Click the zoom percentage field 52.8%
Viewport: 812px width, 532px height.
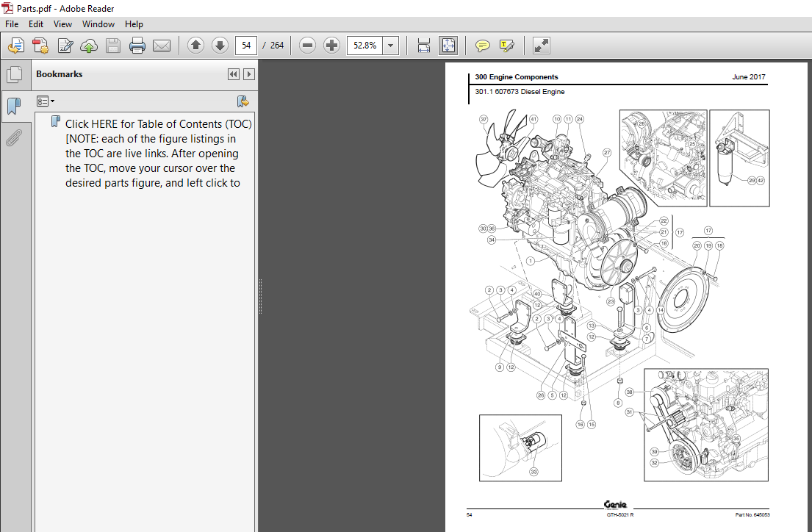click(x=364, y=46)
